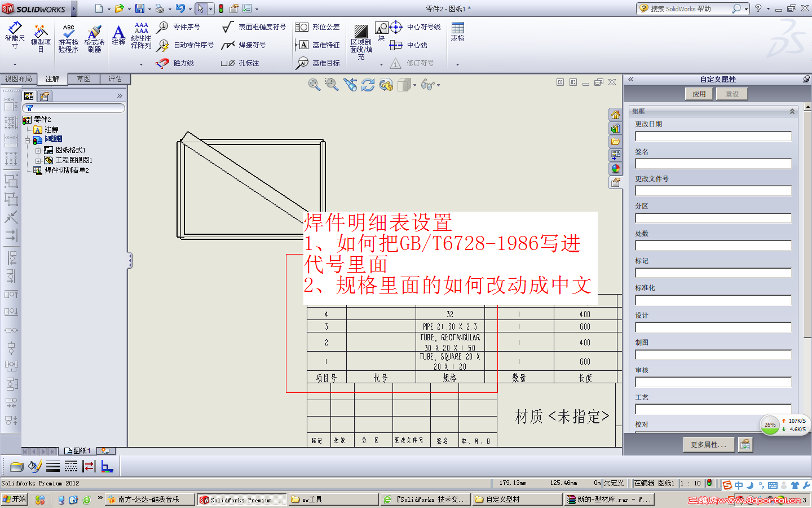Select the 磁力线 magnetic line tool
The width and height of the screenshot is (812, 508).
tap(175, 63)
